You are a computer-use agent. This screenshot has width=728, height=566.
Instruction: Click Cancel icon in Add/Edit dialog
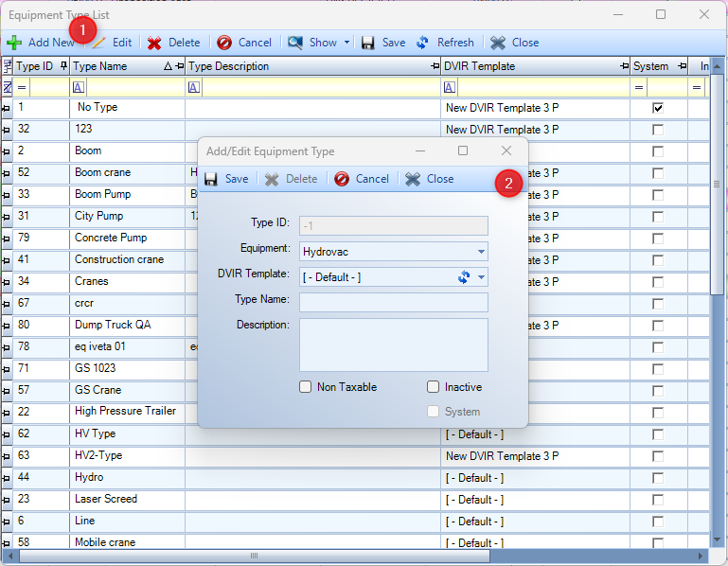click(x=342, y=179)
